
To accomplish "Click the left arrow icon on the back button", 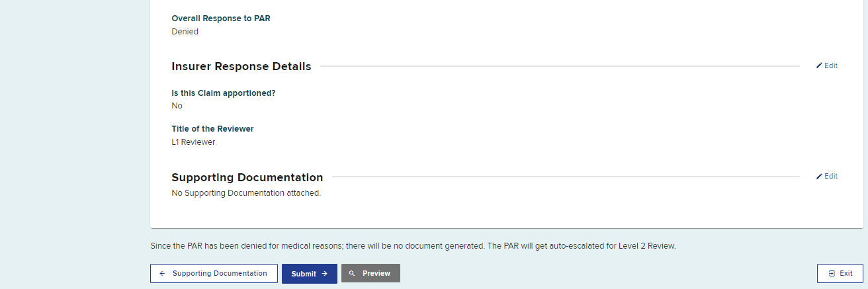I will (162, 273).
